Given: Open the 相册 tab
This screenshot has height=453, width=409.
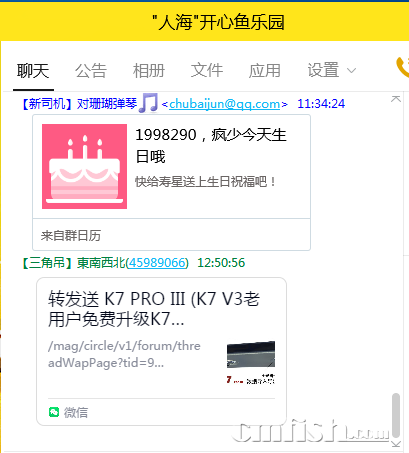Looking at the screenshot, I should point(149,71).
